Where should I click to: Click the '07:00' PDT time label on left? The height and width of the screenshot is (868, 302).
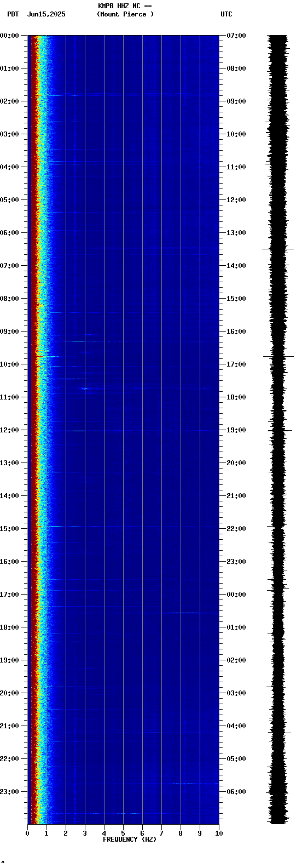[9, 266]
